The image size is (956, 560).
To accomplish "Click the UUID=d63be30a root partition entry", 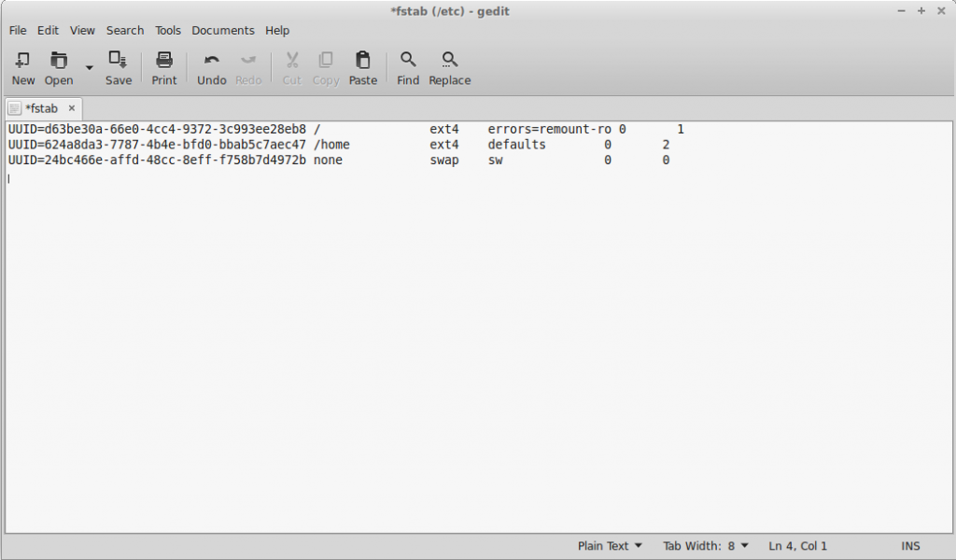I will pos(157,129).
